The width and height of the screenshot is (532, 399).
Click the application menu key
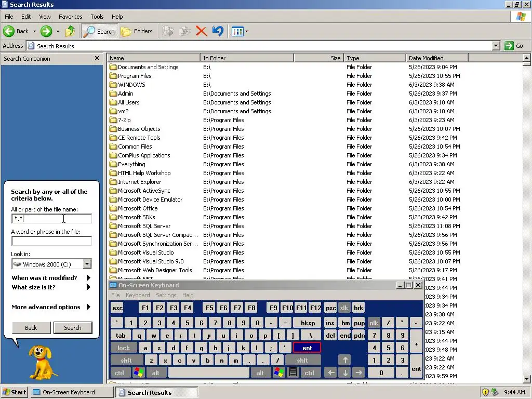pos(293,373)
